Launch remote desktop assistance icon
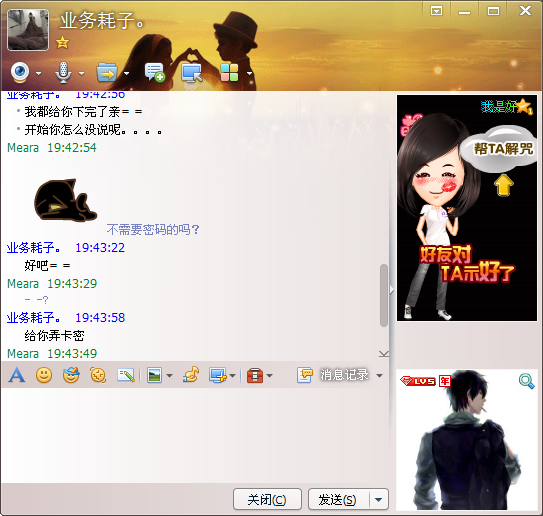Screen dimensions: 543x516 tap(192, 73)
